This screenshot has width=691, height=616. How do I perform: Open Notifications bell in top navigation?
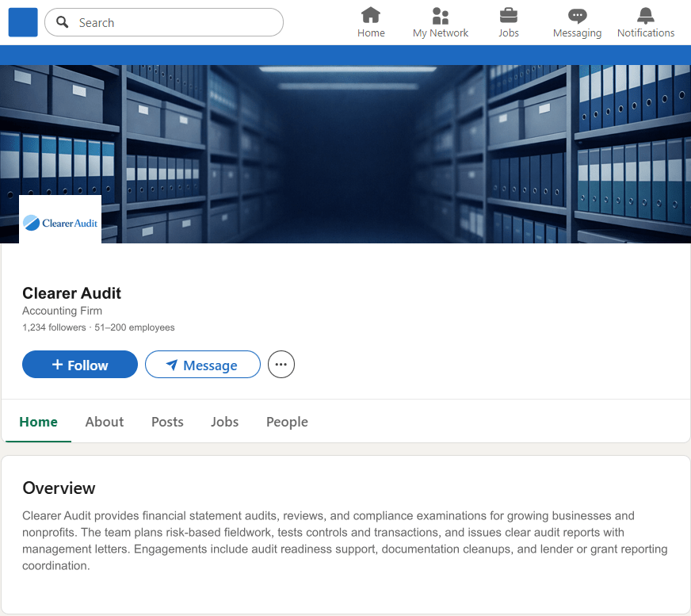pyautogui.click(x=646, y=22)
